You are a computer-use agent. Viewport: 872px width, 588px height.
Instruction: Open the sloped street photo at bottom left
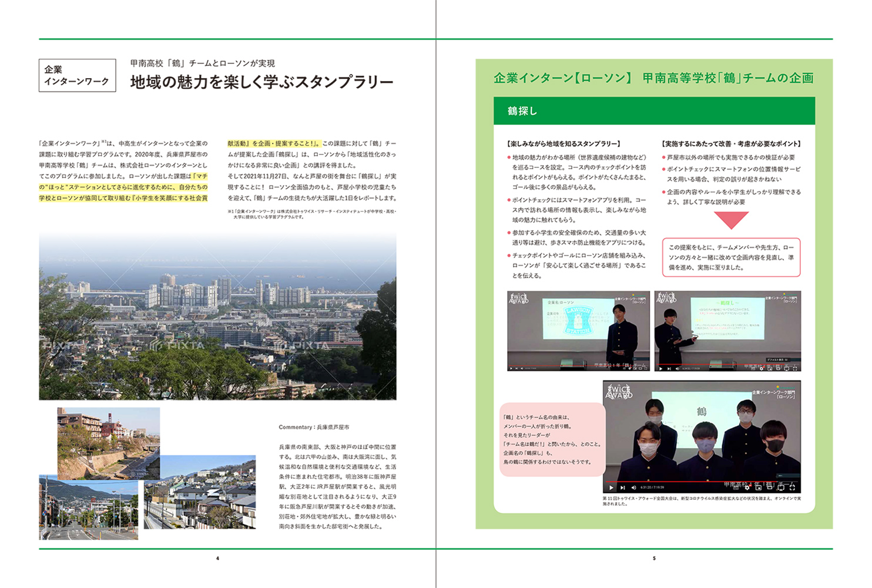coord(89,508)
